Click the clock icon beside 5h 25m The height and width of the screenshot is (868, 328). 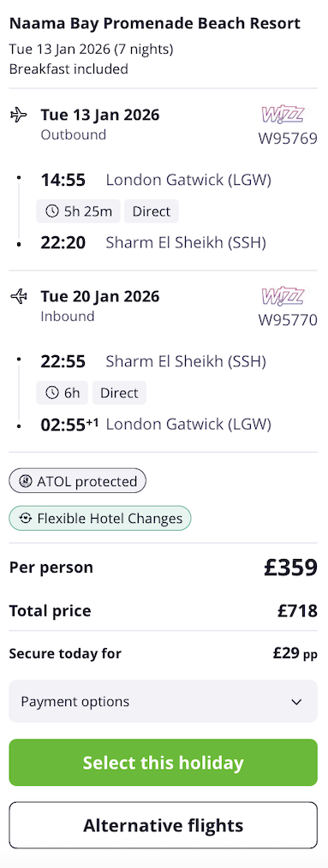pyautogui.click(x=51, y=211)
